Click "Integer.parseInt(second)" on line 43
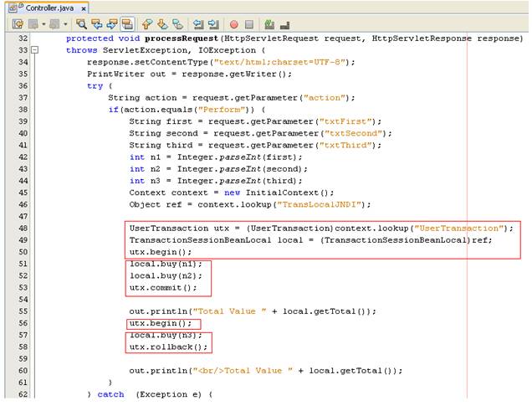This screenshot has width=532, height=416. [x=239, y=169]
